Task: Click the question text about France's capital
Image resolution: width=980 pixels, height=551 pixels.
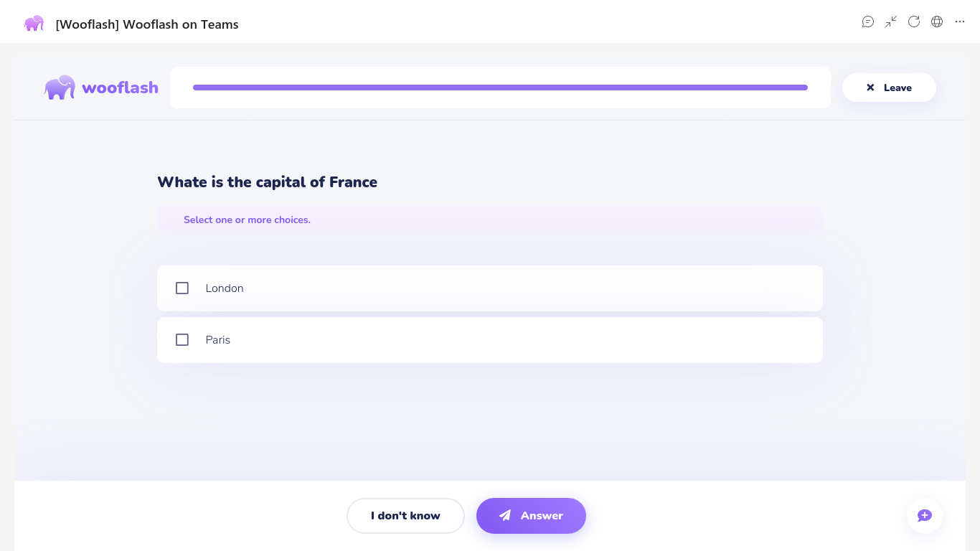Action: coord(267,182)
